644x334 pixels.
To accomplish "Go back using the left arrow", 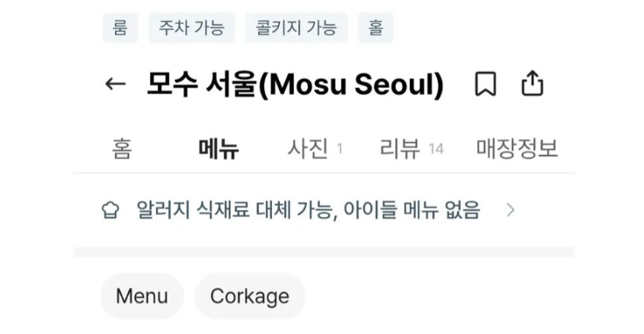I will coord(116,84).
